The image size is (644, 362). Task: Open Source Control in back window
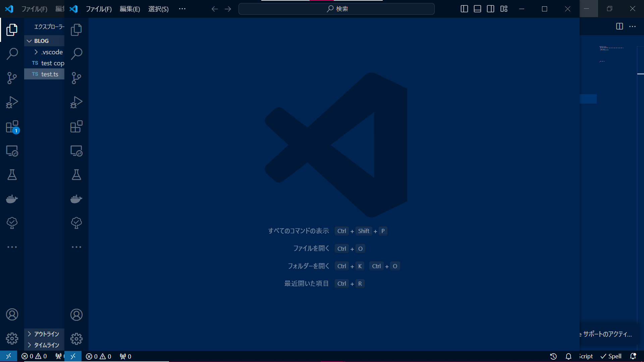tap(12, 78)
